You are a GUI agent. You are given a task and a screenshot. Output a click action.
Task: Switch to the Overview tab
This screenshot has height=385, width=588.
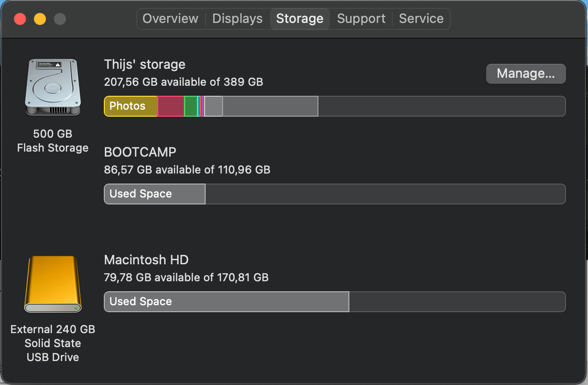click(170, 19)
